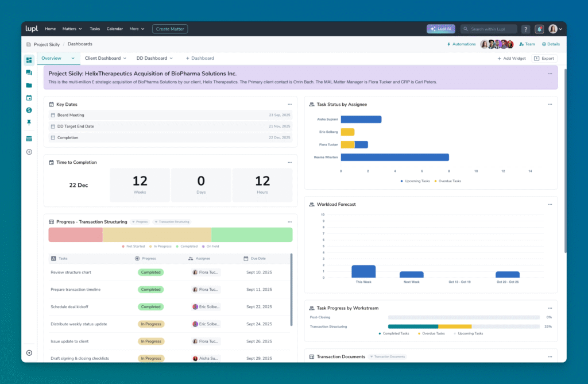Open the table view sidebar icon
The height and width of the screenshot is (384, 588).
(29, 139)
